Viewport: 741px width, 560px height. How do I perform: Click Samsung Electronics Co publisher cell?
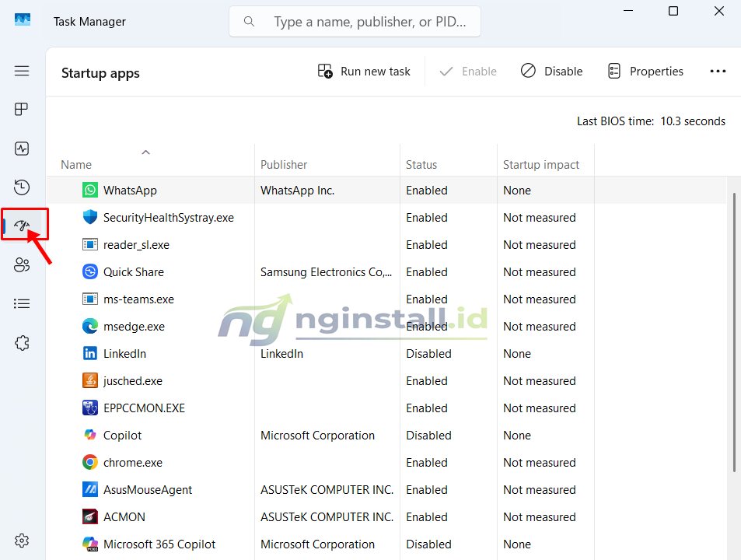326,272
